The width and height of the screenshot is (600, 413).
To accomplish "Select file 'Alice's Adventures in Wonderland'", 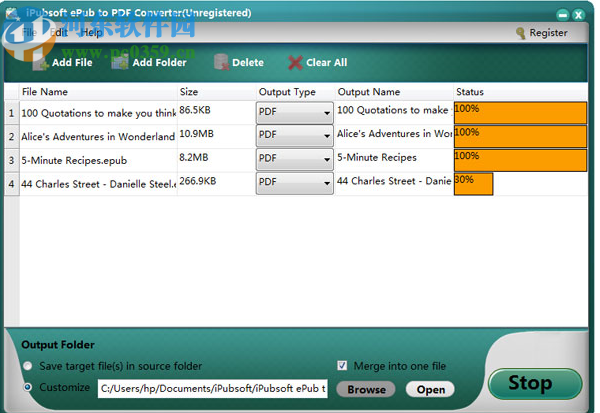I will [98, 137].
